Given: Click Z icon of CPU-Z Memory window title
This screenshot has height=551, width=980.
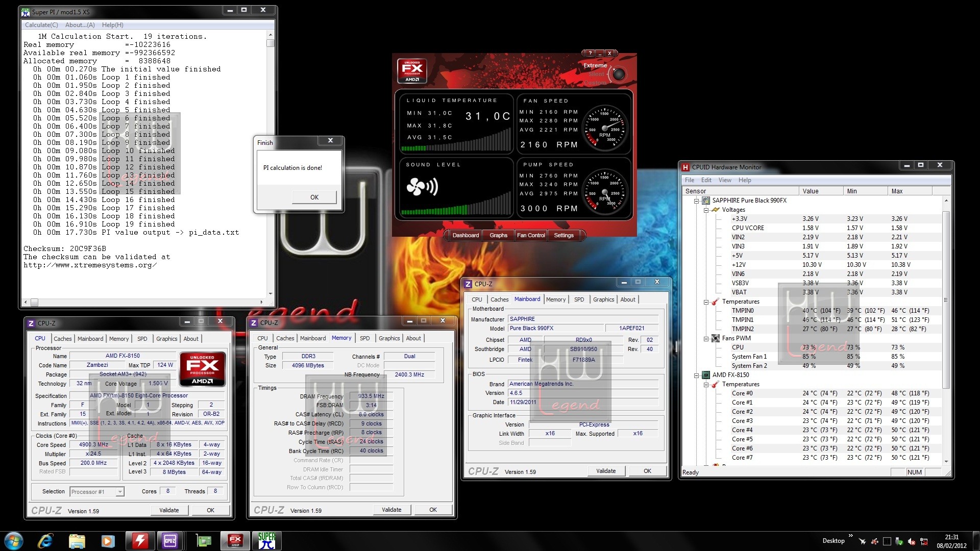Looking at the screenshot, I should coord(254,323).
